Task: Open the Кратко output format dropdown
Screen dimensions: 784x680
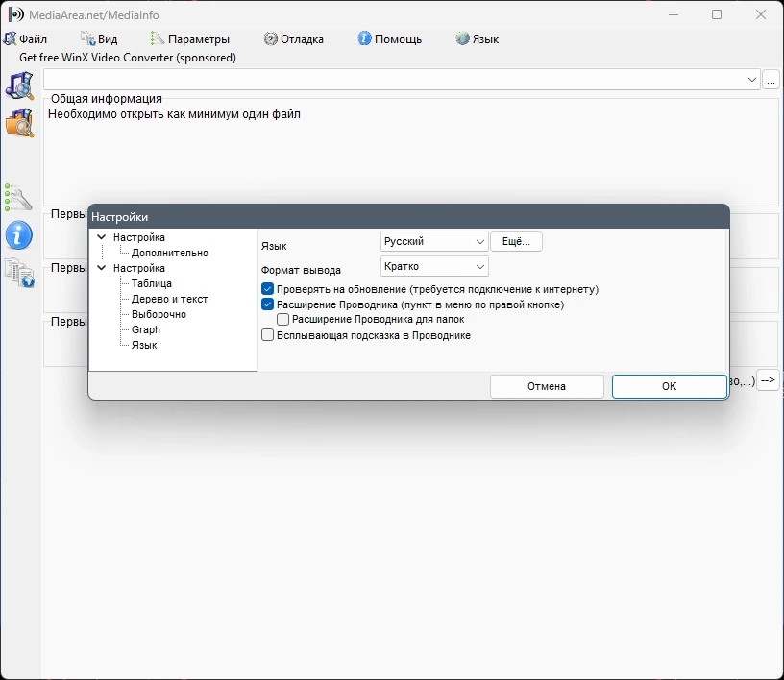Action: (x=434, y=266)
